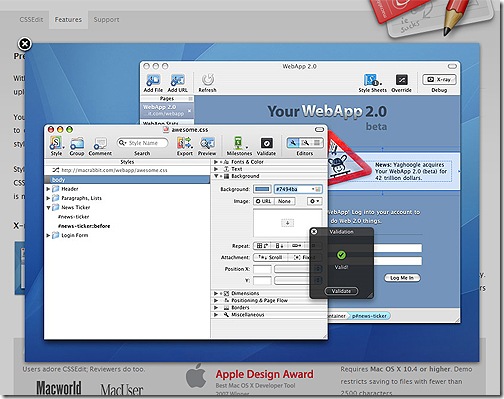Select the vertical repeat option
This screenshot has height=399, width=504.
279,246
